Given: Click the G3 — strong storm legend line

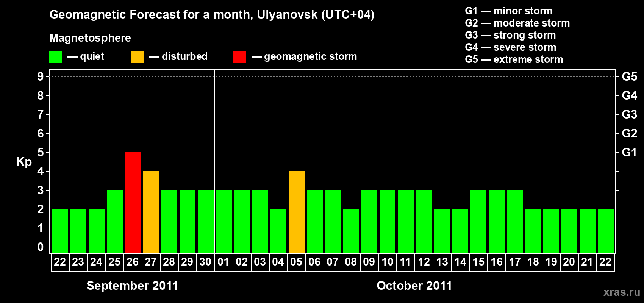Looking at the screenshot, I should tap(510, 35).
